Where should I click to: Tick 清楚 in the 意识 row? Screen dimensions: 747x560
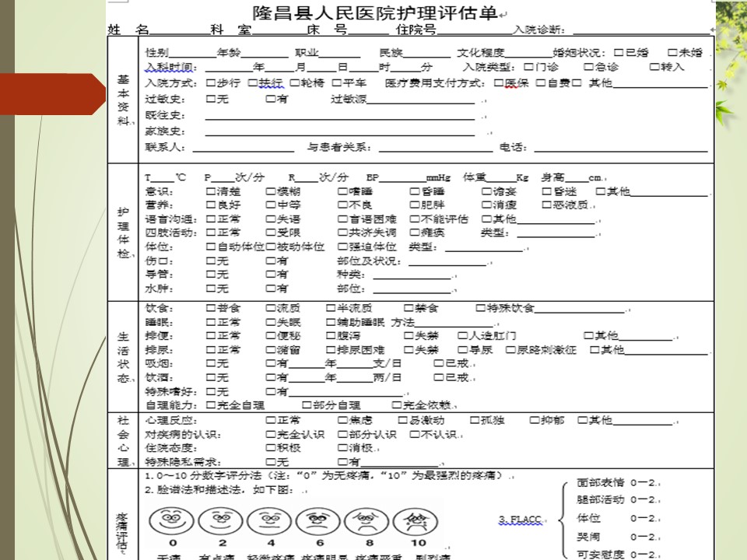pyautogui.click(x=211, y=191)
